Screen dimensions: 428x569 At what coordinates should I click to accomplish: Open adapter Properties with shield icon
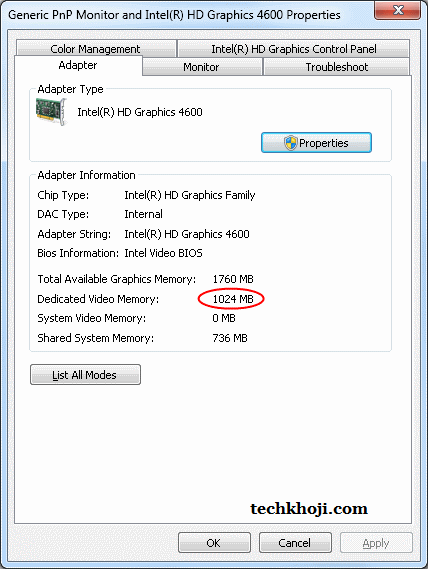316,143
